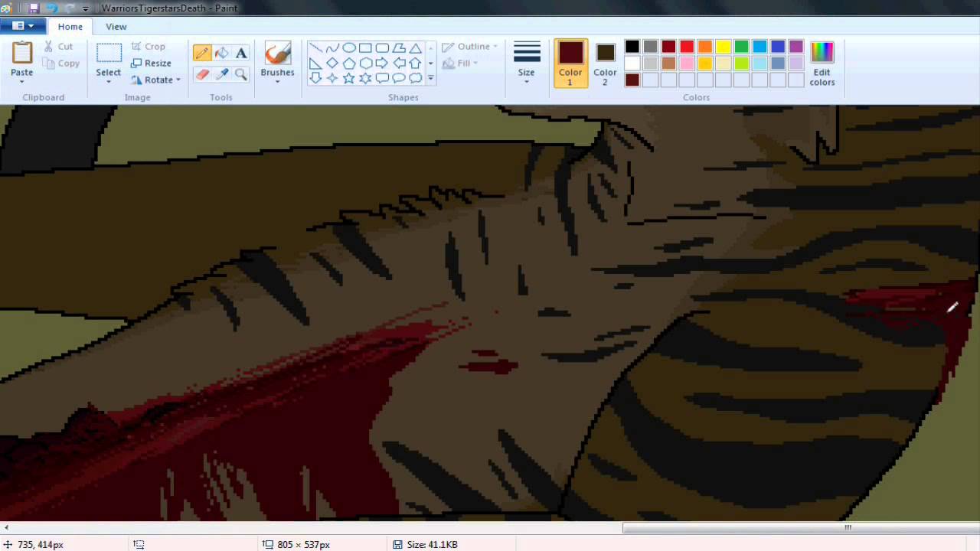
Task: Open the shape Fill dropdown
Action: tap(460, 64)
